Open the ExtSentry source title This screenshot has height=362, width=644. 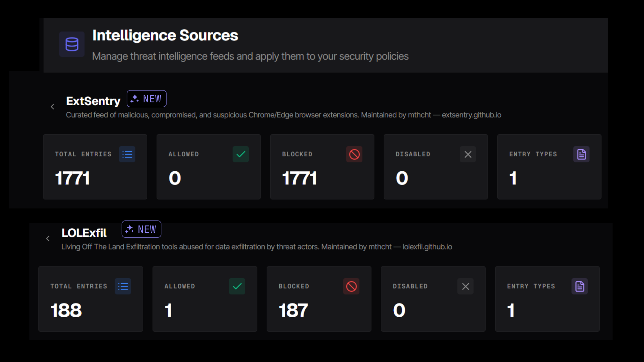point(93,101)
